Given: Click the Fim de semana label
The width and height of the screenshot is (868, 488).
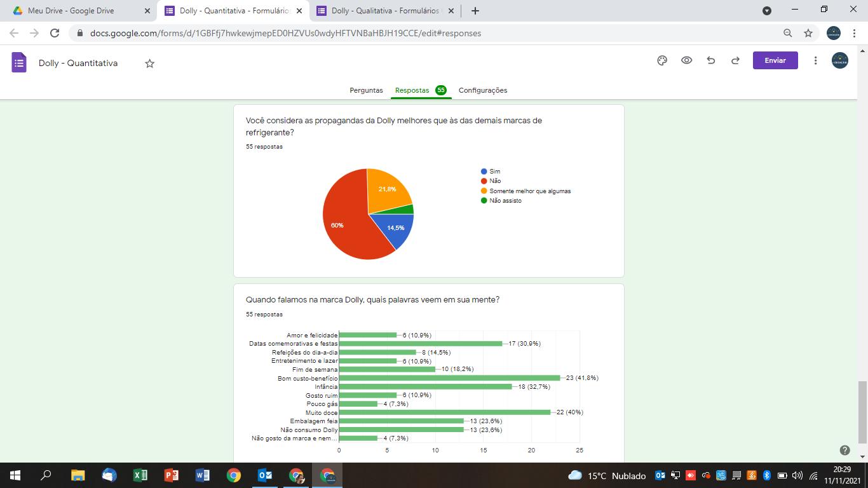Looking at the screenshot, I should 315,369.
